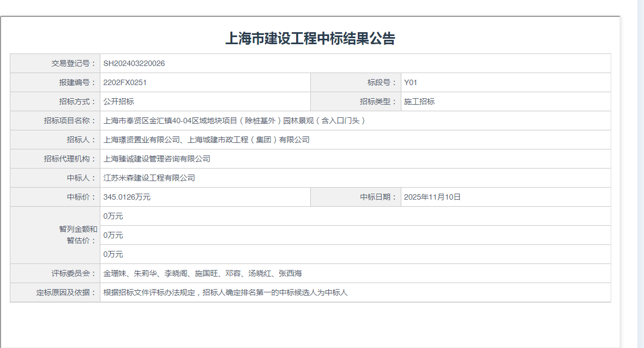Select the 公开招标 bidding method value

119,101
